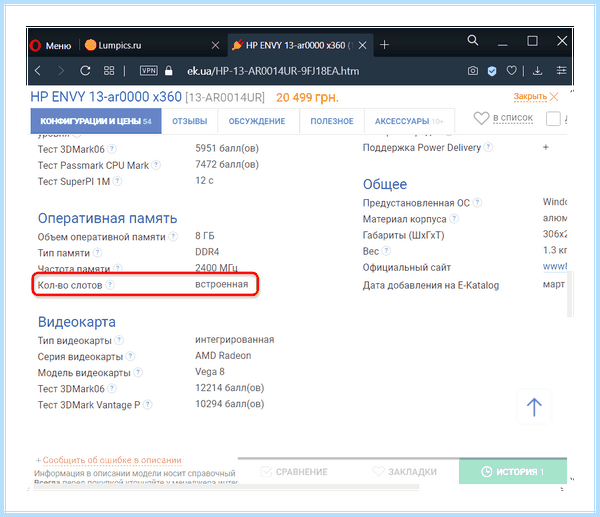Viewport: 600px width, 517px height.
Task: Click the padlock security icon
Action: coord(168,71)
